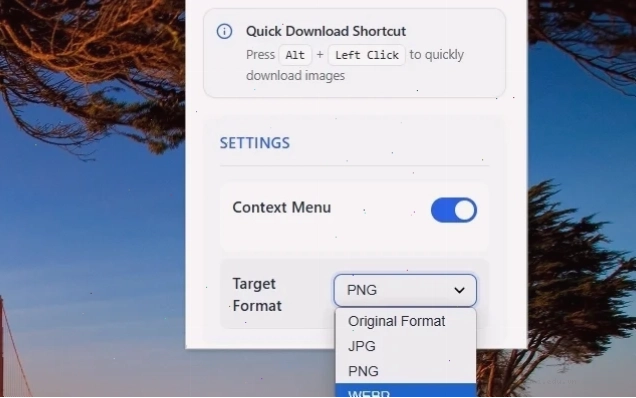Click the Quick Download Shortcut title

[x=326, y=31]
